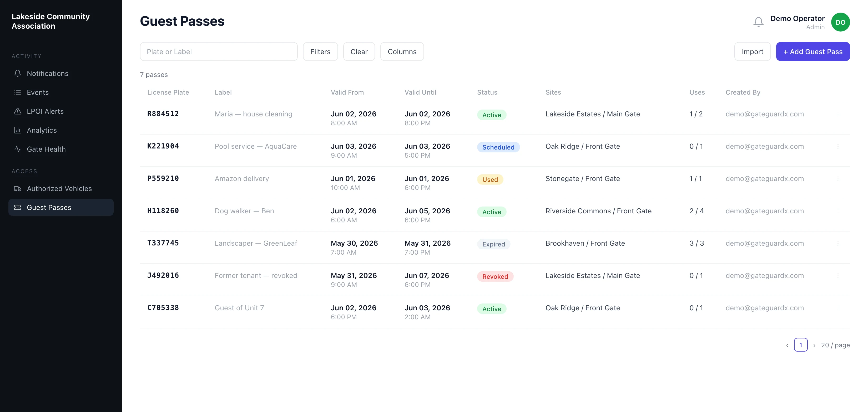Sort by Valid Until column header
This screenshot has width=868, height=412.
point(420,92)
